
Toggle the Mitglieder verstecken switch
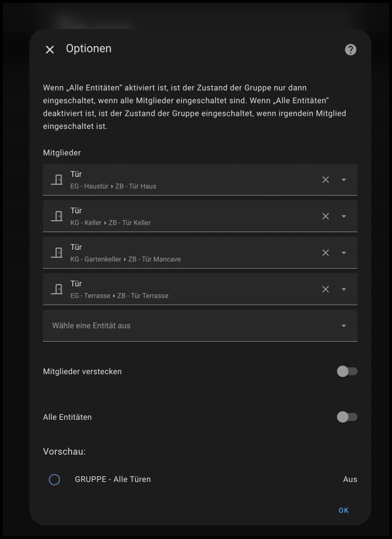346,371
